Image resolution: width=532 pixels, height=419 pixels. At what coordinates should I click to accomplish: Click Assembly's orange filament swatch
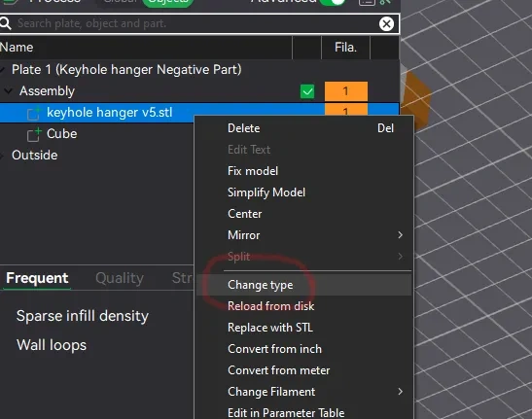tap(345, 91)
